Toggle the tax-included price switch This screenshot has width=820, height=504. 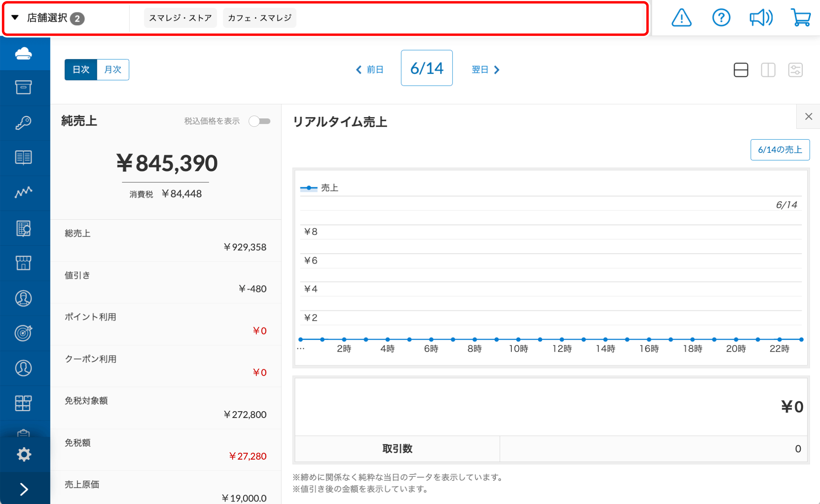click(259, 121)
